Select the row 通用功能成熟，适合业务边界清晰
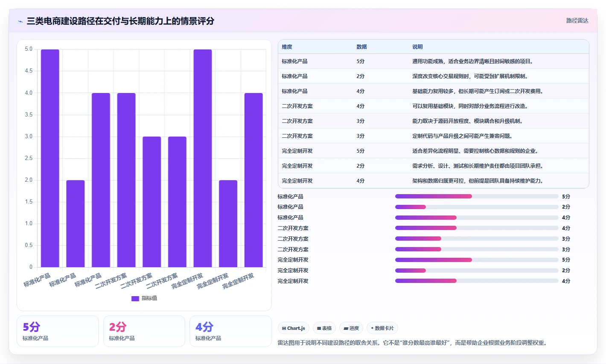Image resolution: width=606 pixels, height=364 pixels. (x=434, y=61)
